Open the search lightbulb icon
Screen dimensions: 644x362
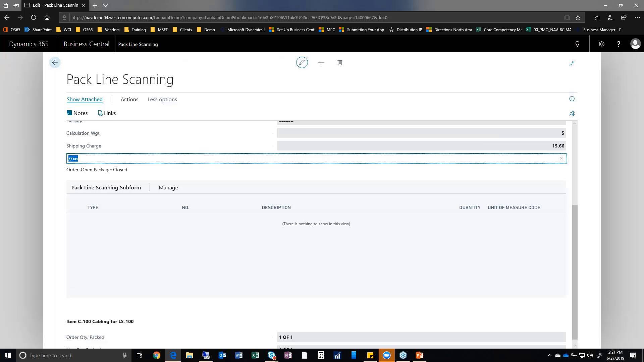(x=577, y=44)
